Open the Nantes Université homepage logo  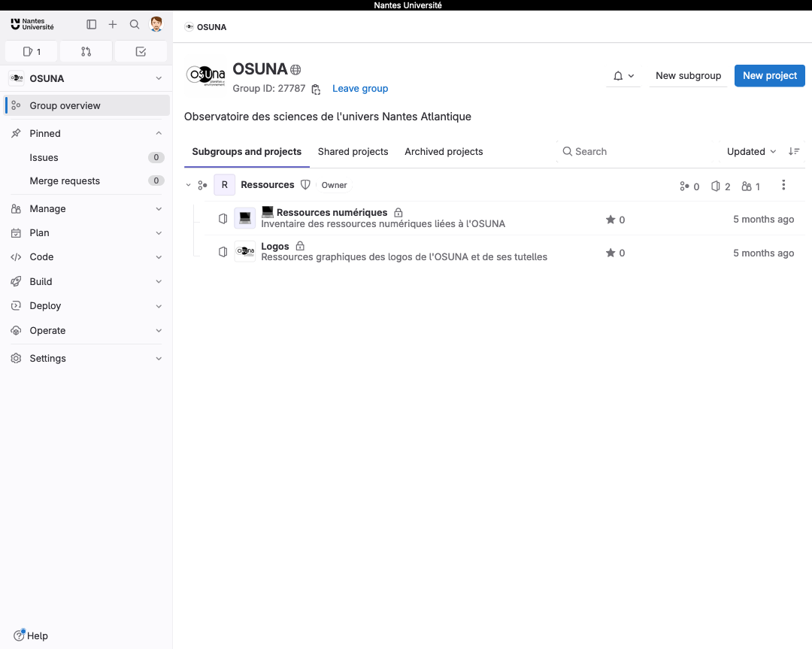tap(32, 24)
